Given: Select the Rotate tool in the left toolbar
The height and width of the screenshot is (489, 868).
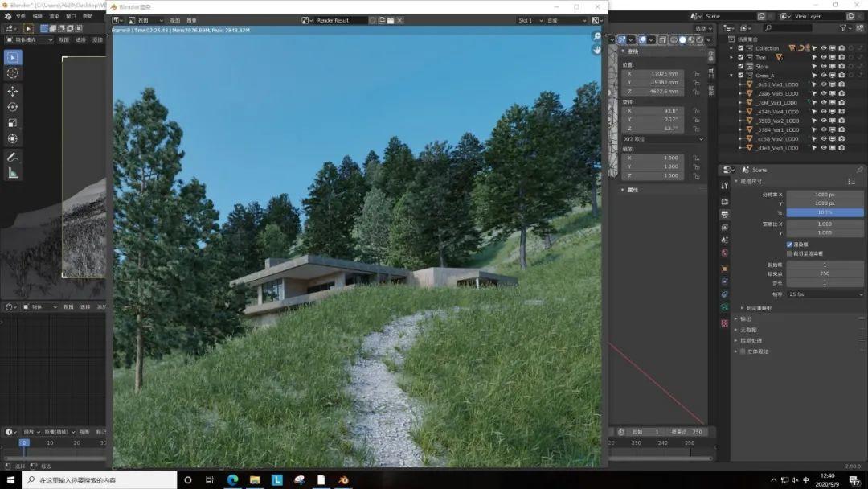Looking at the screenshot, I should coord(13,107).
